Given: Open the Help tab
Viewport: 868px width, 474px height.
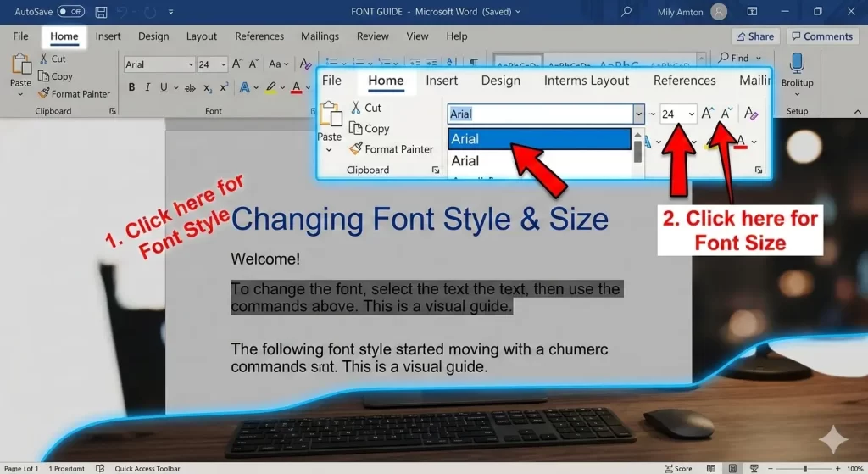Looking at the screenshot, I should tap(457, 36).
